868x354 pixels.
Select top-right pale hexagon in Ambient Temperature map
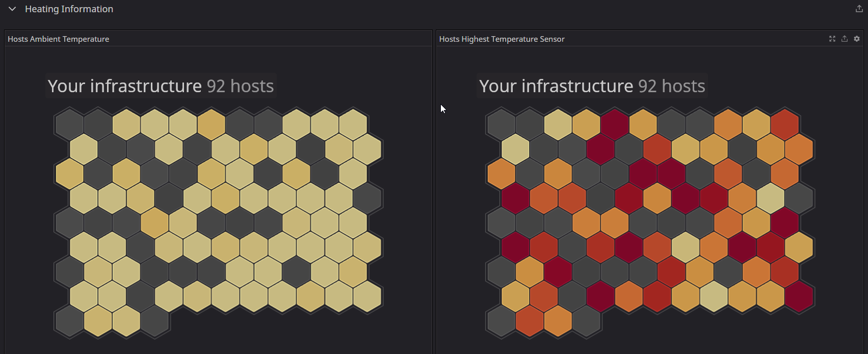353,125
